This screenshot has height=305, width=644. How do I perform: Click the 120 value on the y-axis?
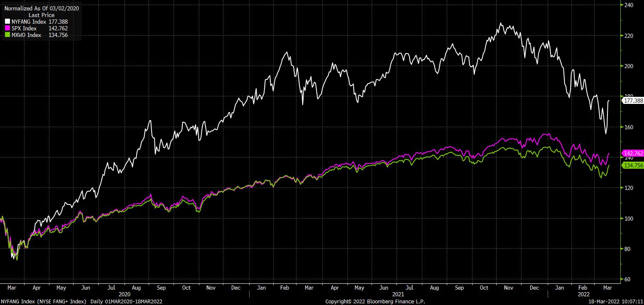628,188
